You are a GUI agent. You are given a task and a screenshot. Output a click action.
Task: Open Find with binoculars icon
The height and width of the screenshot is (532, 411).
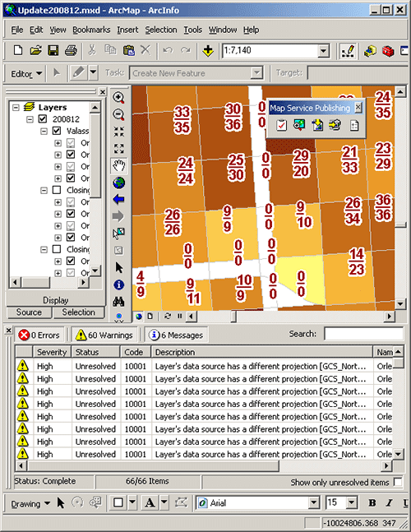[118, 301]
